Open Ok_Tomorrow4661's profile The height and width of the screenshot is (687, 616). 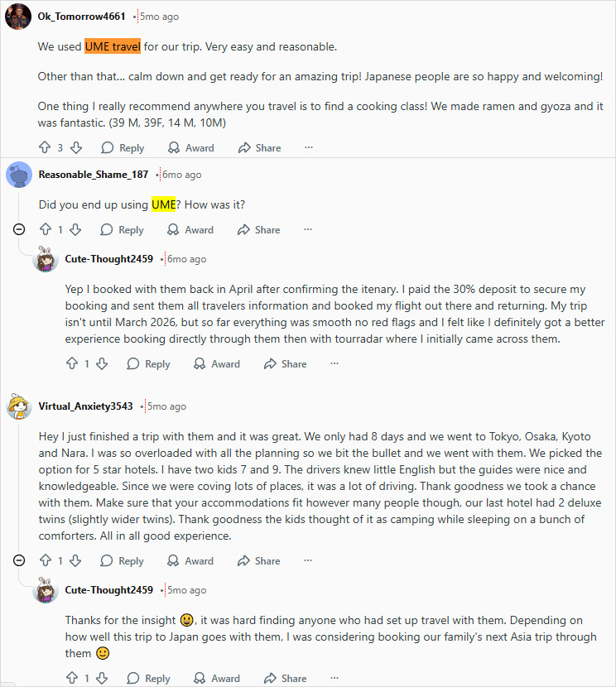click(81, 16)
